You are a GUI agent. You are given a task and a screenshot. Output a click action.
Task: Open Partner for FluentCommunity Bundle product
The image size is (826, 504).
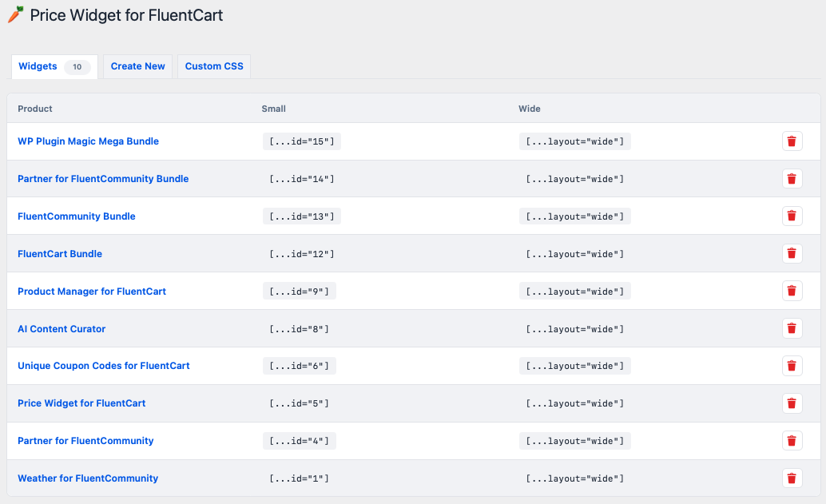pos(103,179)
